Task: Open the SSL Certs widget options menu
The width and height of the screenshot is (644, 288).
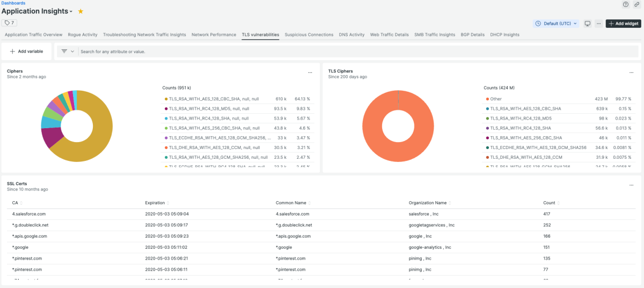Action: (x=631, y=185)
